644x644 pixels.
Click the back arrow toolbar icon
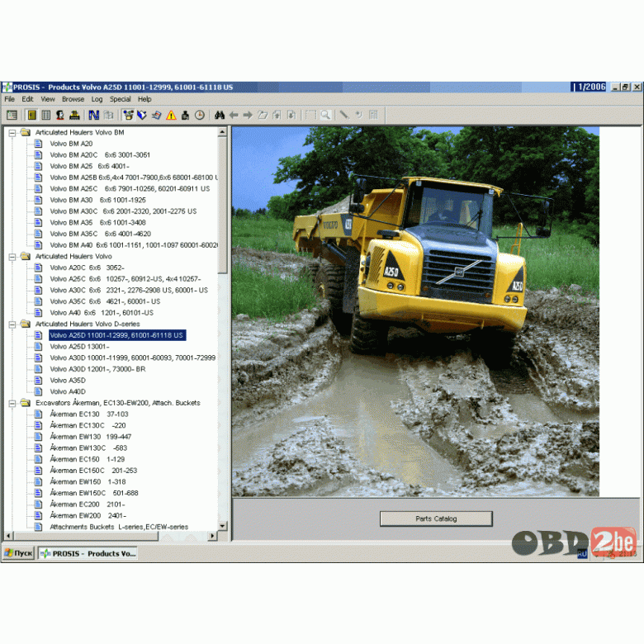[x=234, y=115]
